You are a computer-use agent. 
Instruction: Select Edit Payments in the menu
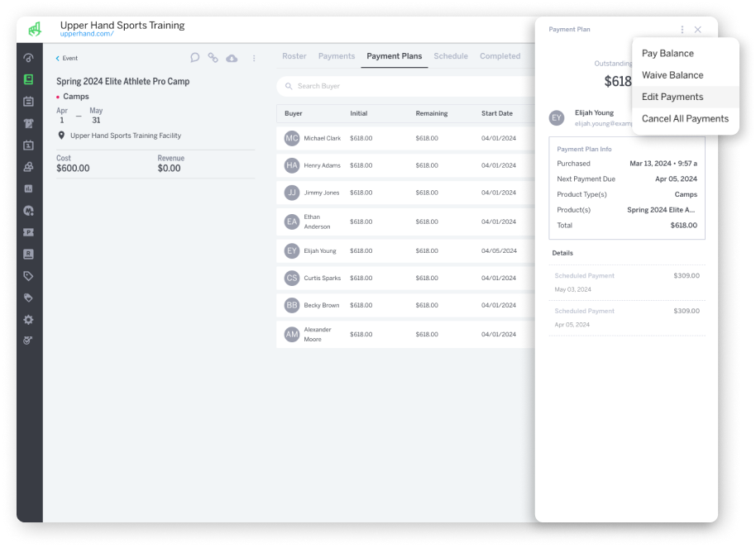672,97
